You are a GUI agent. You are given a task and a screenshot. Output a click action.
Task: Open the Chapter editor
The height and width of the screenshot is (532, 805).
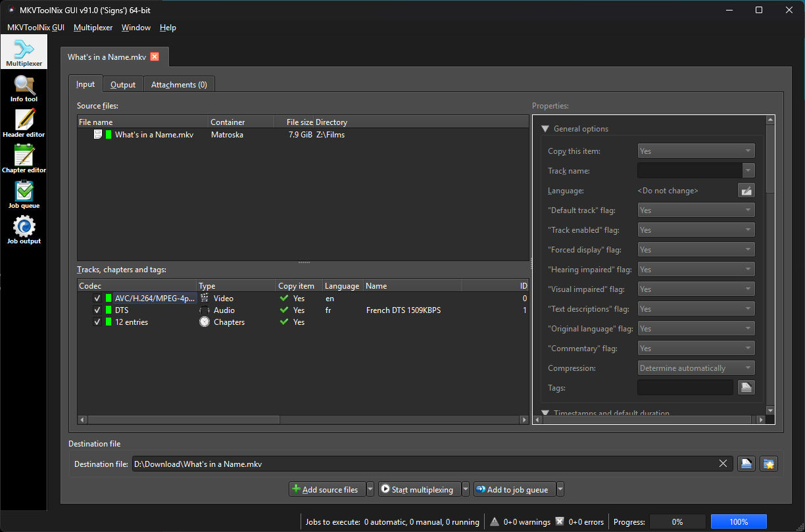point(24,159)
